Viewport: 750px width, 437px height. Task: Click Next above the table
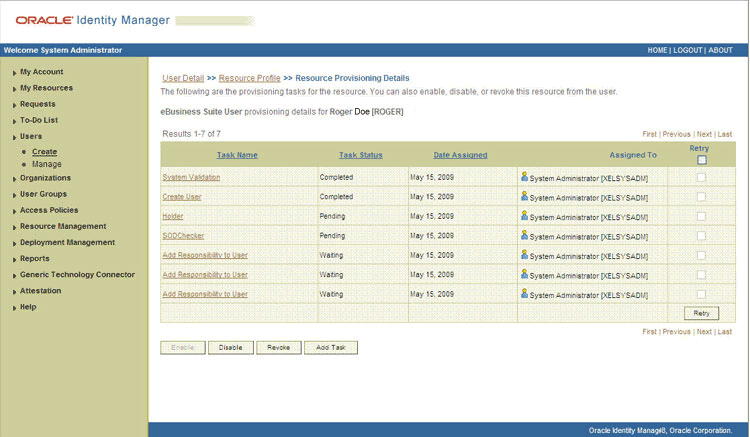704,134
